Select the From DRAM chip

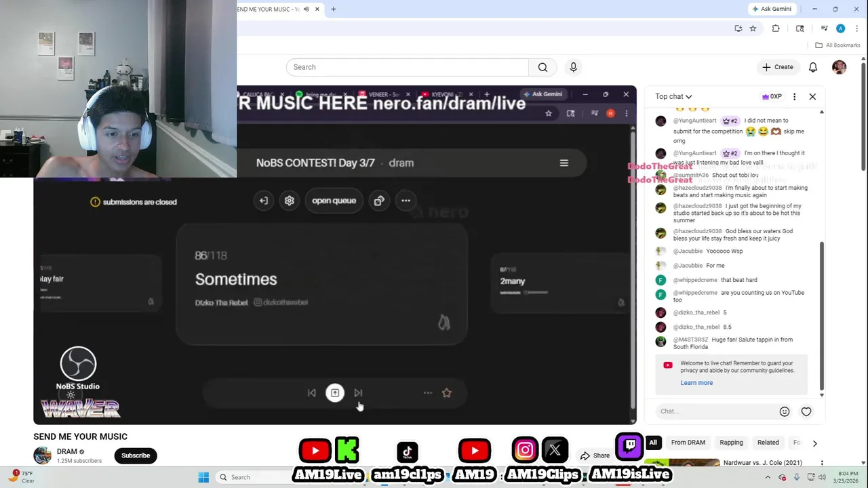[x=688, y=443]
